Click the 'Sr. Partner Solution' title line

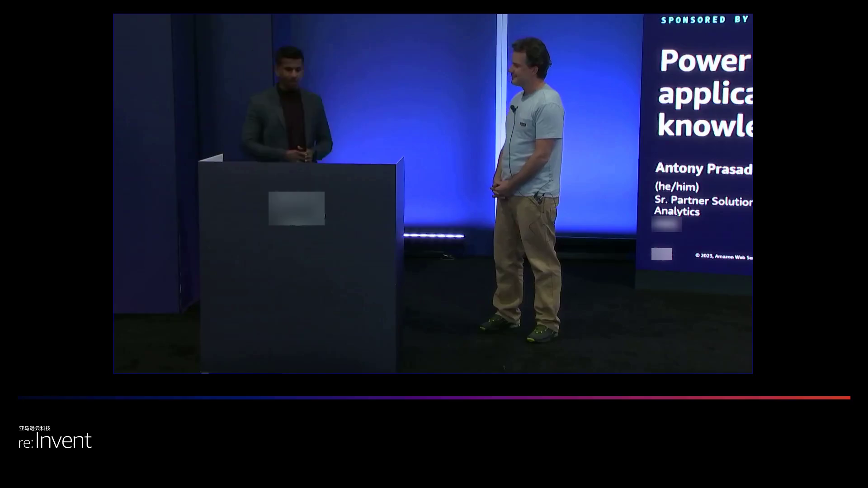pyautogui.click(x=703, y=201)
